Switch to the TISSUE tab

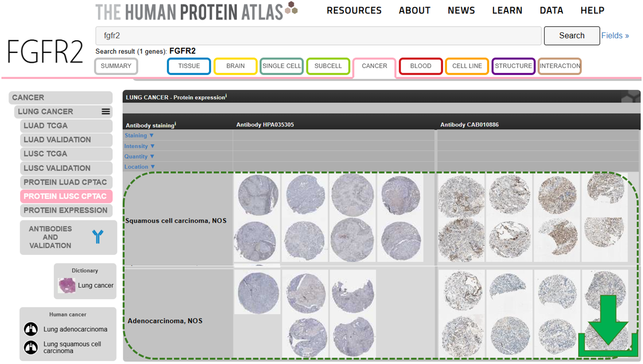(x=189, y=66)
